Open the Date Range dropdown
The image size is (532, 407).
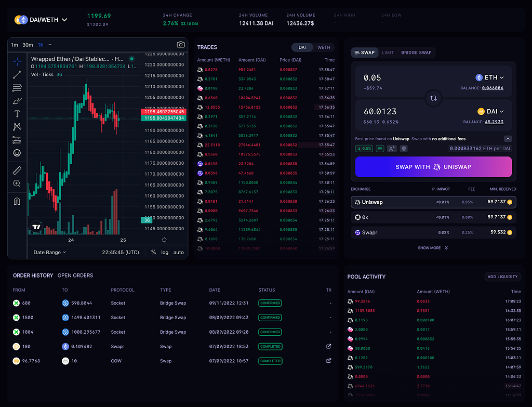point(49,252)
